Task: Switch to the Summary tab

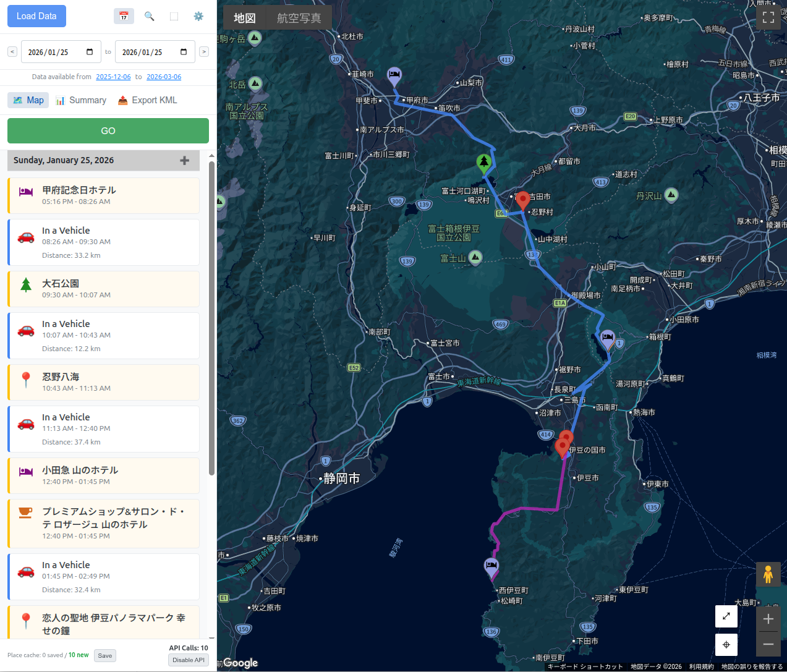Action: pyautogui.click(x=81, y=100)
